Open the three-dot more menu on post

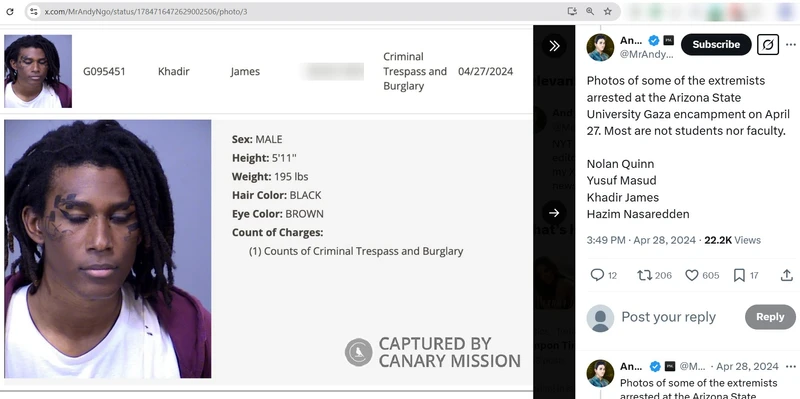pos(790,45)
